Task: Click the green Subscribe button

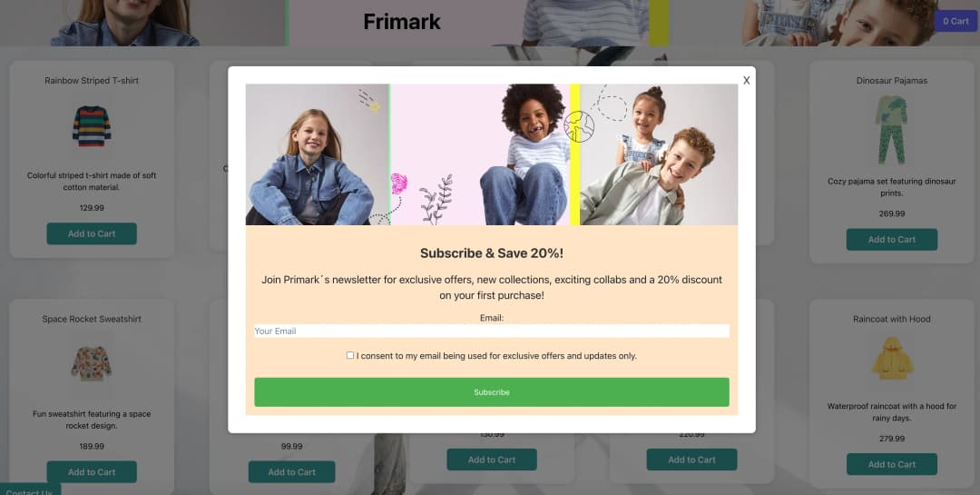Action: 491,392
